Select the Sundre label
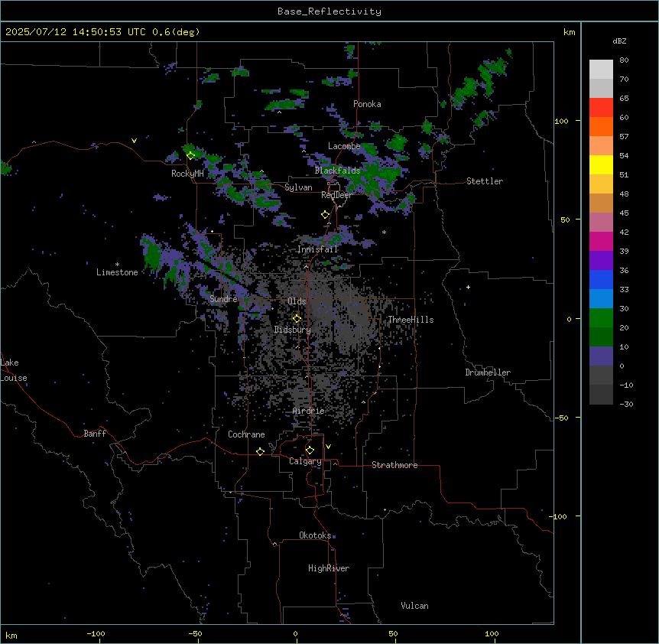Screen dimensions: 659x644 223,299
